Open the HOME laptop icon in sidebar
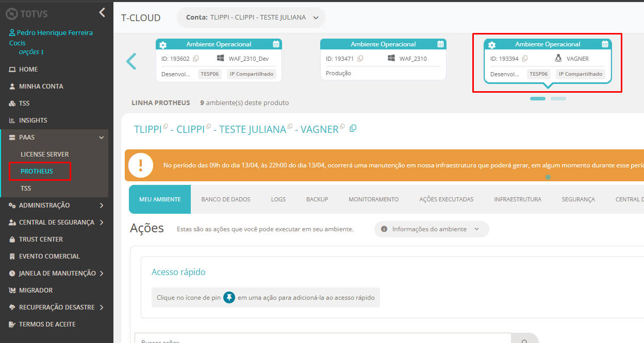Screen dimensions: 644x343 click(x=12, y=70)
